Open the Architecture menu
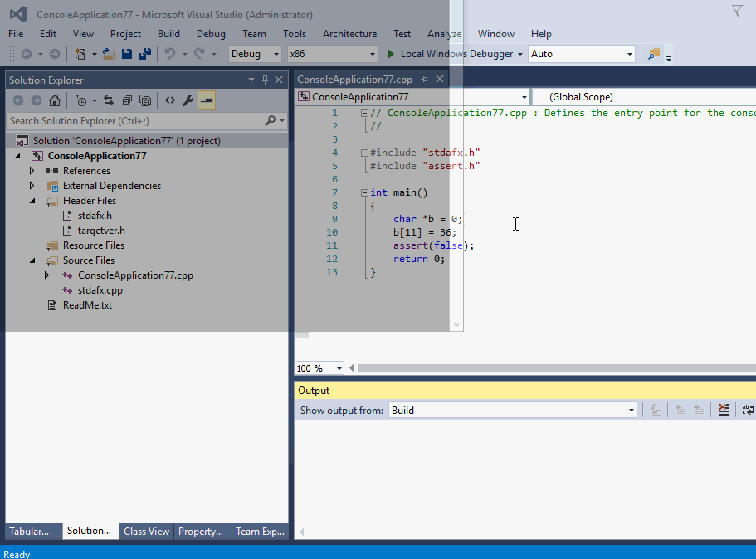Screen dimensions: 756x559 coord(349,34)
